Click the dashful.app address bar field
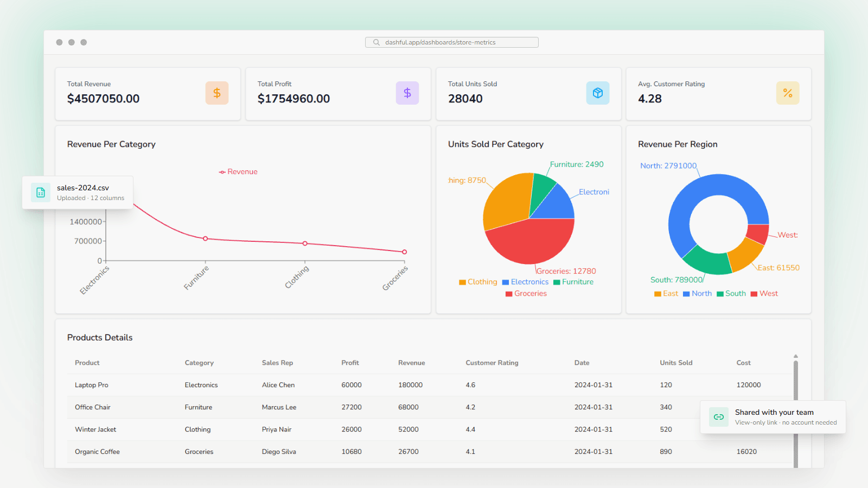Viewport: 868px width, 488px height. [452, 42]
